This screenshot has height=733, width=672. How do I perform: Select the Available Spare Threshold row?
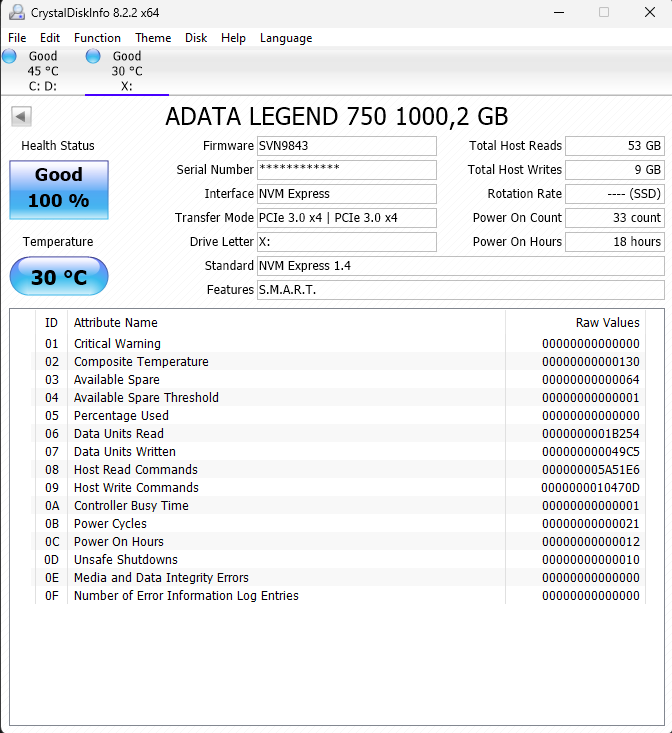click(x=338, y=398)
